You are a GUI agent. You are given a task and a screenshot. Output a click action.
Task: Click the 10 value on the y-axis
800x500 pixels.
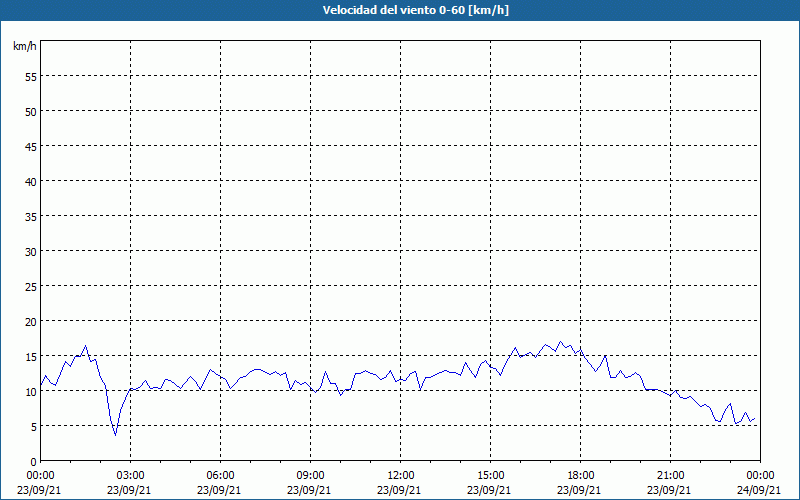tap(31, 391)
